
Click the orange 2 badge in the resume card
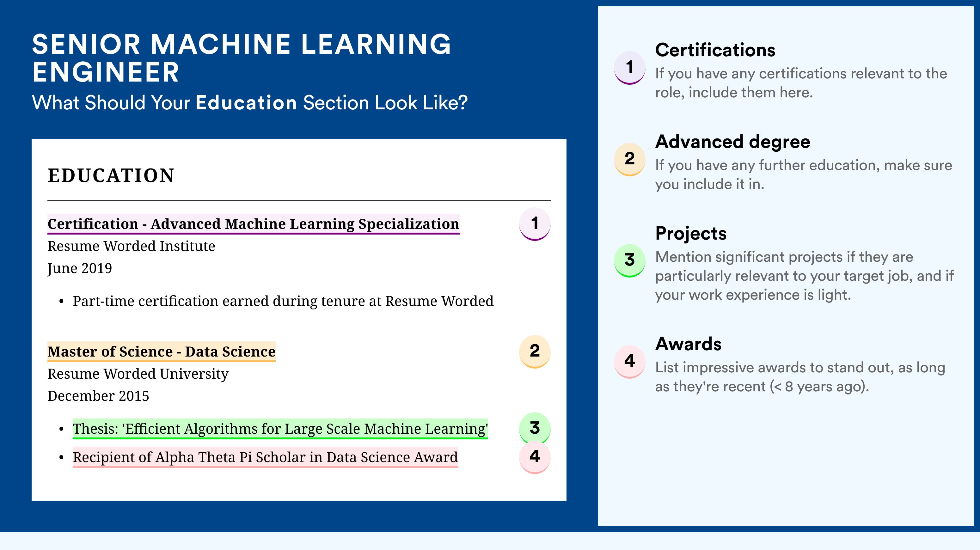(x=535, y=352)
